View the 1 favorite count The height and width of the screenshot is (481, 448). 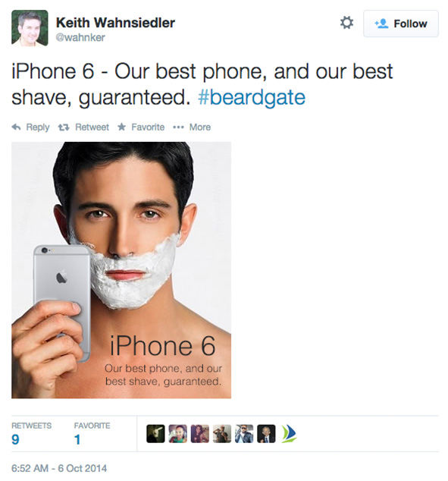tap(77, 439)
